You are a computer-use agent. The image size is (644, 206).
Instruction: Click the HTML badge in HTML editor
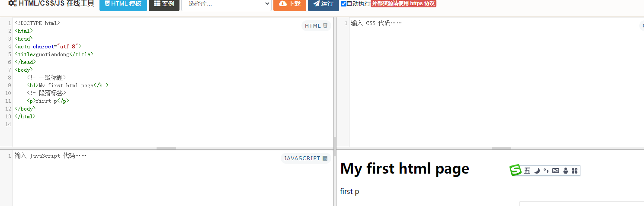(x=316, y=26)
